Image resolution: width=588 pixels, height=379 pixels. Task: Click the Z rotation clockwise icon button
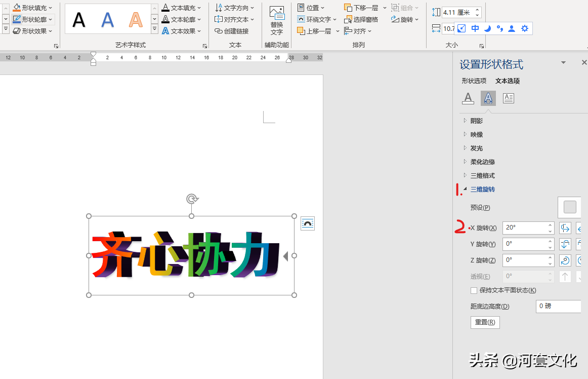[565, 260]
